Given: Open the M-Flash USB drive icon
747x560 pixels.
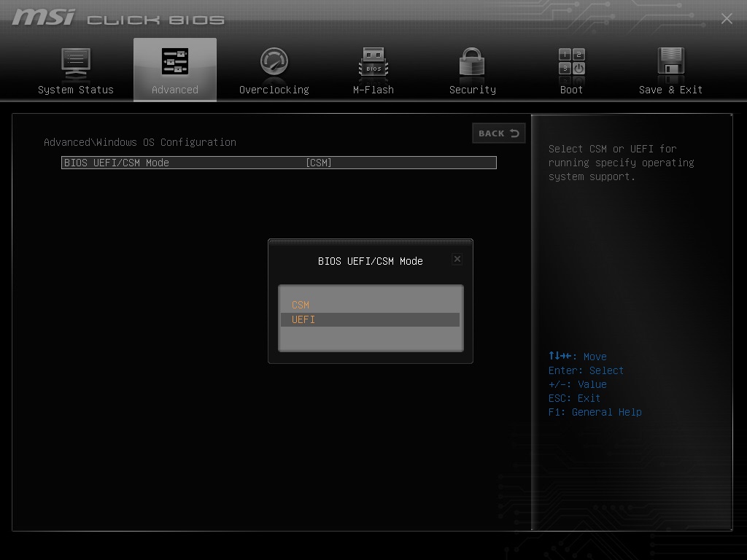Looking at the screenshot, I should point(373,62).
